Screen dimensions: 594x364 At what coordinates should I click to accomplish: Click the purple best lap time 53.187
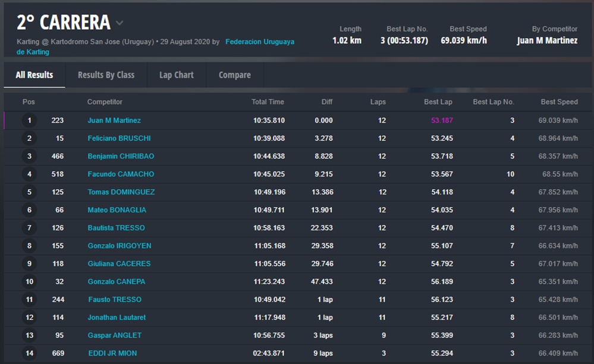(442, 121)
